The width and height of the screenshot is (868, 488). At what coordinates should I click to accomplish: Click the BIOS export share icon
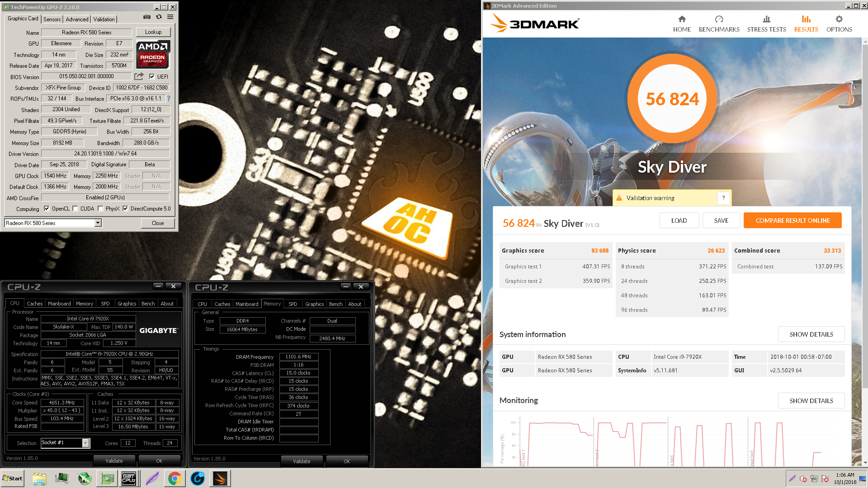[x=139, y=76]
